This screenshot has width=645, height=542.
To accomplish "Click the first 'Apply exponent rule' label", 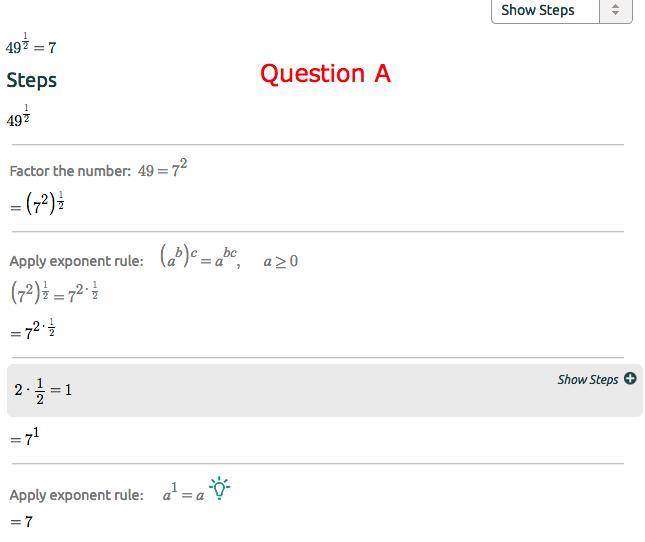I will click(76, 260).
